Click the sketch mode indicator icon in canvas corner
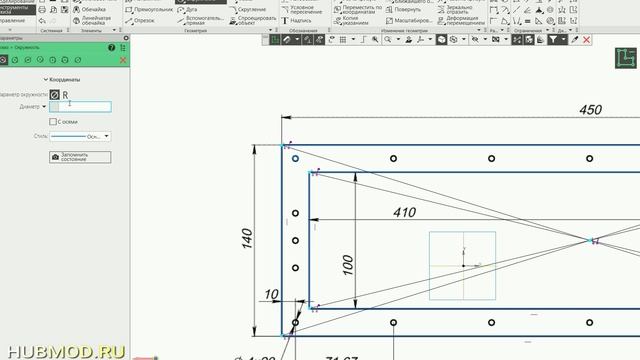 click(625, 58)
